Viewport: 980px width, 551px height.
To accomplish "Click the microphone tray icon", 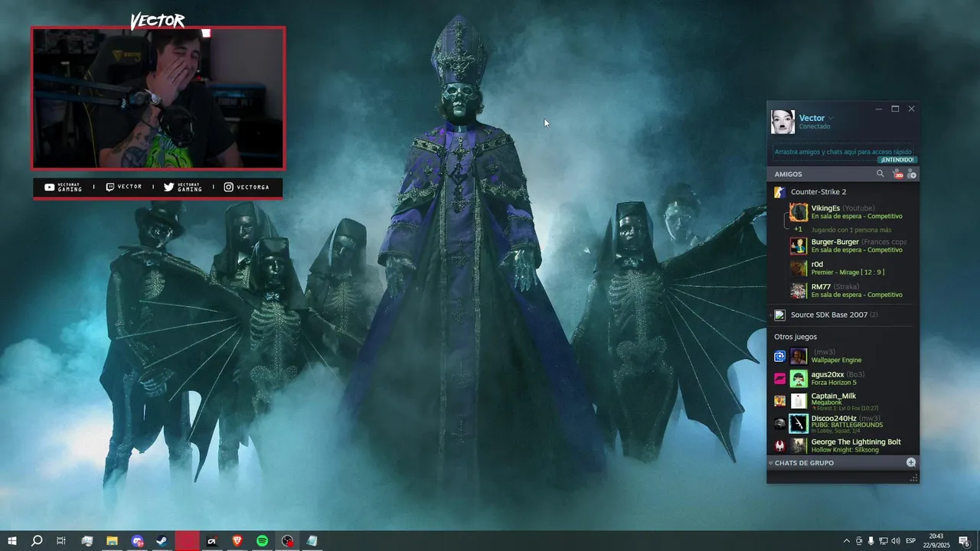I will [x=871, y=541].
